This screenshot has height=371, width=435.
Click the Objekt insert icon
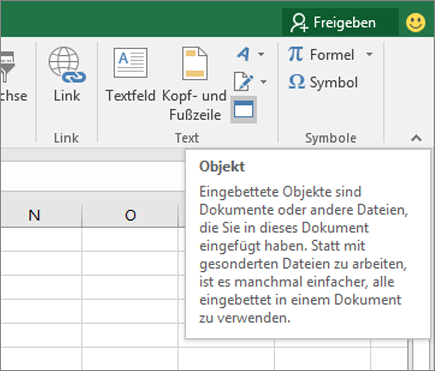244,110
